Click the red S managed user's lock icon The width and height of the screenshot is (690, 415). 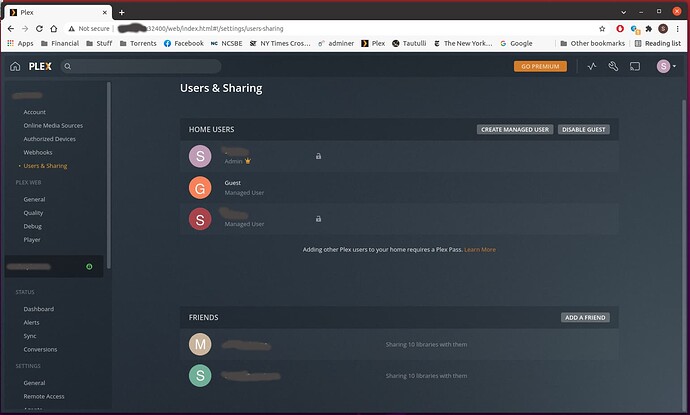click(x=318, y=219)
